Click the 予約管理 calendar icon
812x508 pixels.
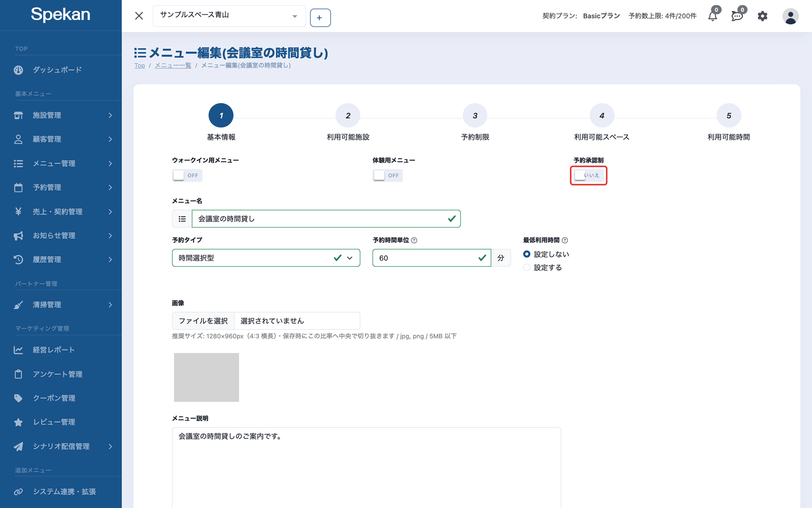[18, 187]
